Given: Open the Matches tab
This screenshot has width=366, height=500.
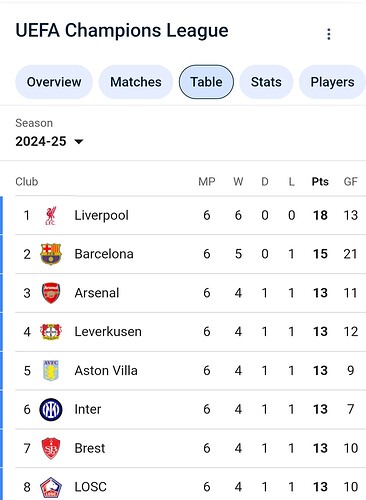Looking at the screenshot, I should pyautogui.click(x=136, y=82).
